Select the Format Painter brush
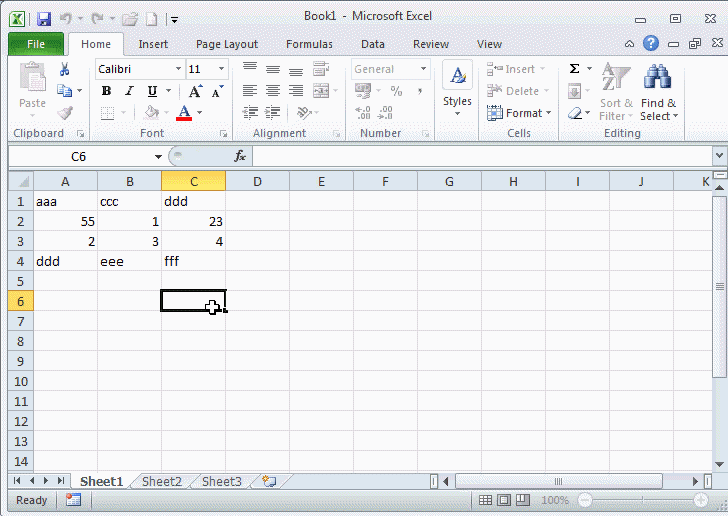The height and width of the screenshot is (516, 728). click(65, 113)
